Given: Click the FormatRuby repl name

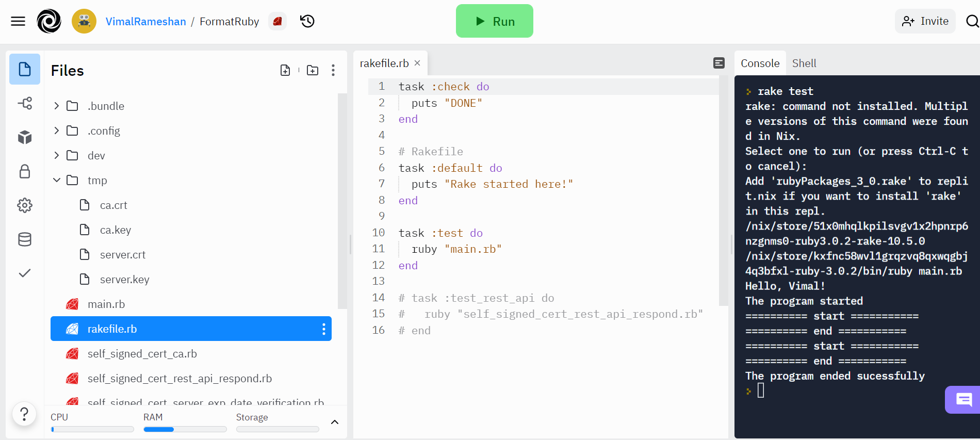Looking at the screenshot, I should 229,21.
